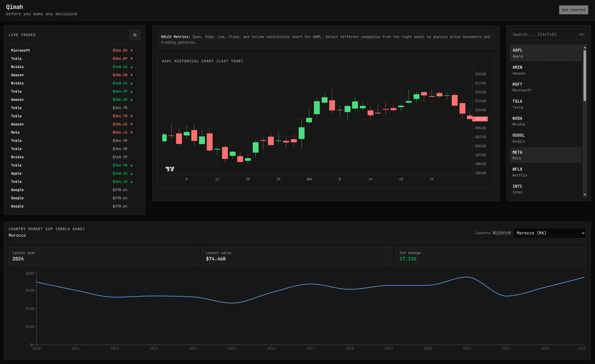Click the Get started button

(x=573, y=10)
